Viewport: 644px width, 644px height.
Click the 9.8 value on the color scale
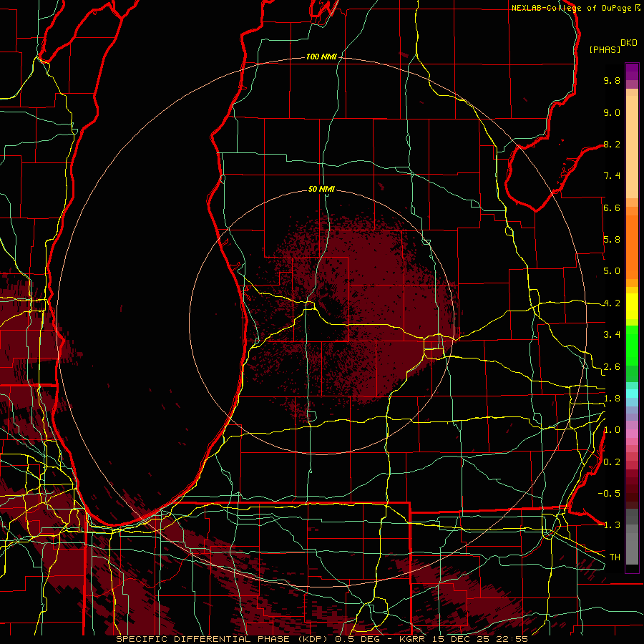point(612,80)
